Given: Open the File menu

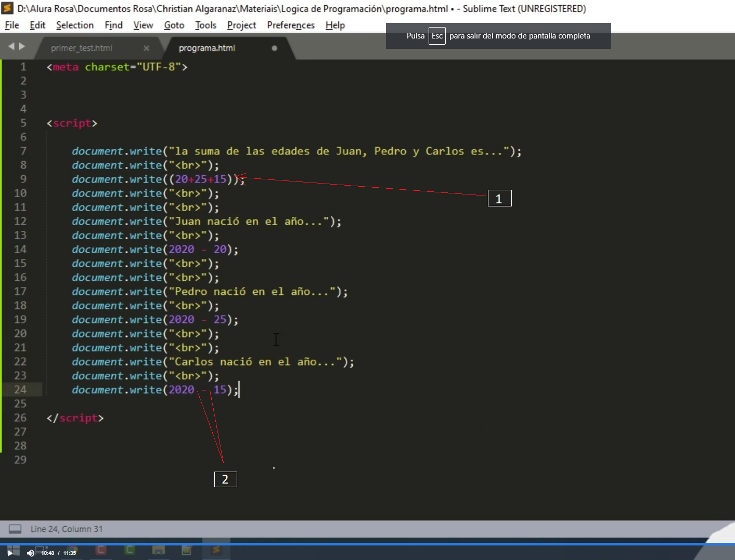Looking at the screenshot, I should [x=11, y=25].
